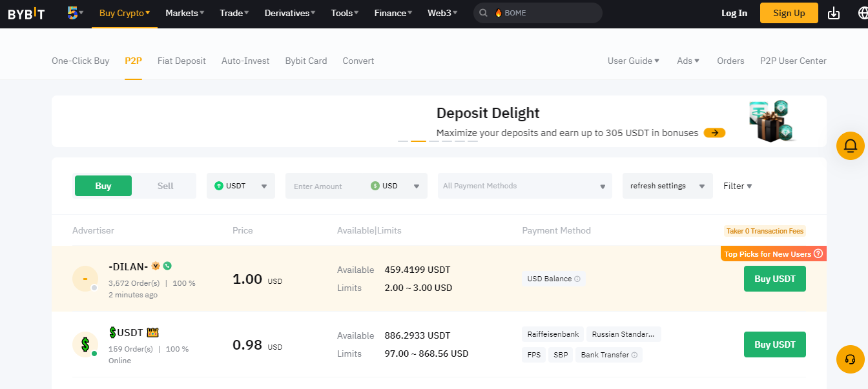
Task: Switch to the Sell toggle
Action: (165, 186)
